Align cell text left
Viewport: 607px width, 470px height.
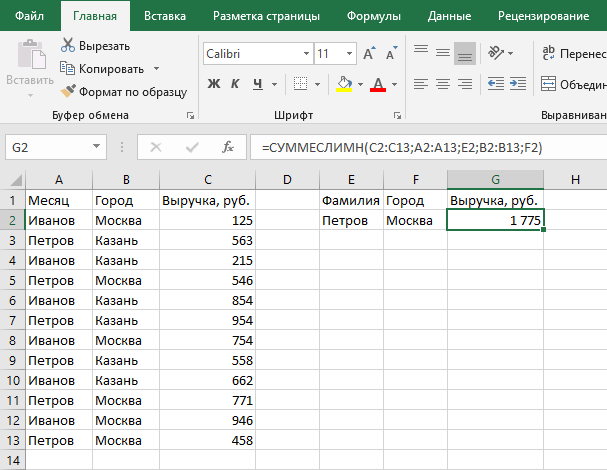421,84
